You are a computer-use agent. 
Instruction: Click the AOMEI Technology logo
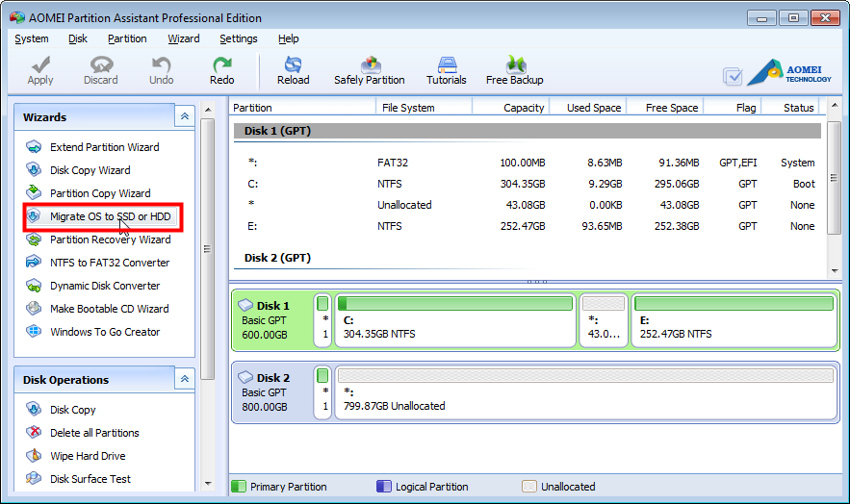(x=789, y=72)
